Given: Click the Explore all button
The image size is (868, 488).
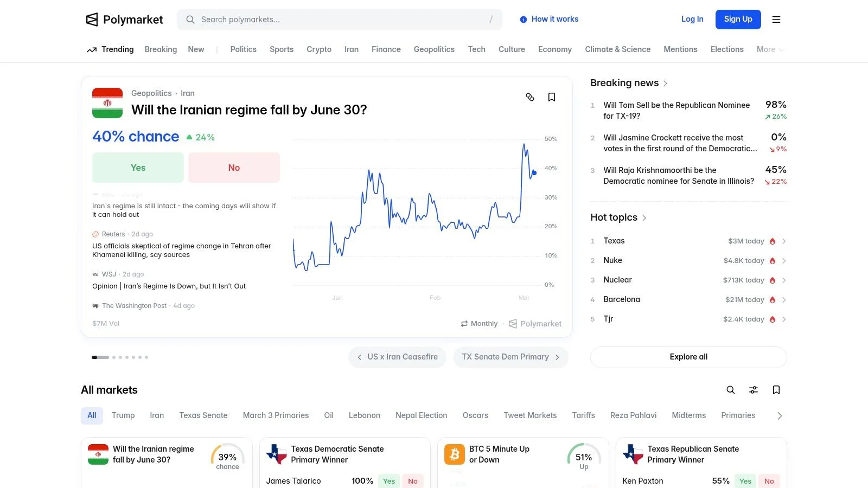Looking at the screenshot, I should (x=688, y=357).
